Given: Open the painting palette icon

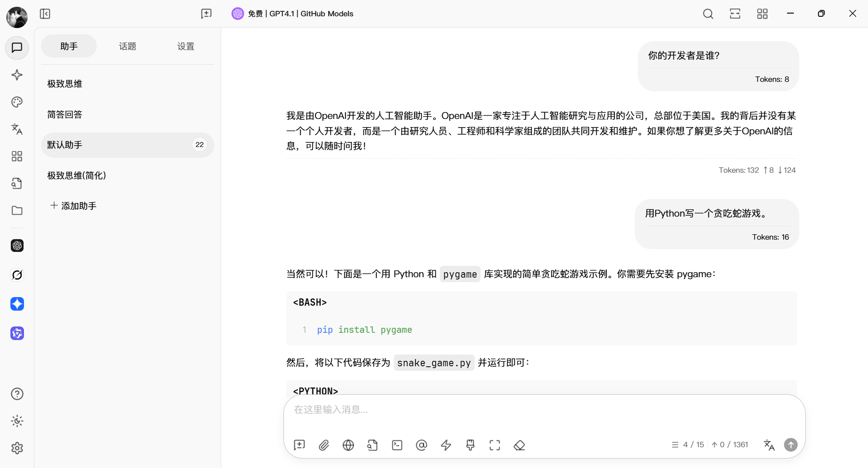Looking at the screenshot, I should coord(17,102).
